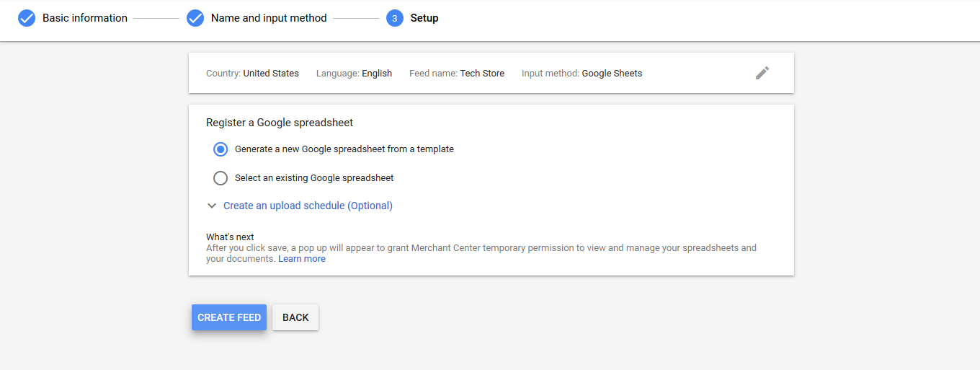Go to Basic information step label
This screenshot has height=370, width=980.
point(85,18)
